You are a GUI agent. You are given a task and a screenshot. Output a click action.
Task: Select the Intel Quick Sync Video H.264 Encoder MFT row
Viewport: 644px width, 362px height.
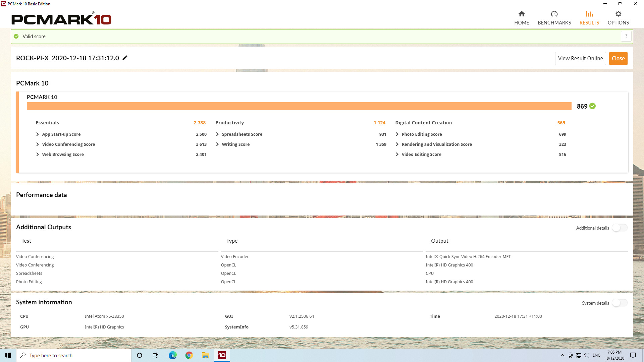click(x=322, y=257)
